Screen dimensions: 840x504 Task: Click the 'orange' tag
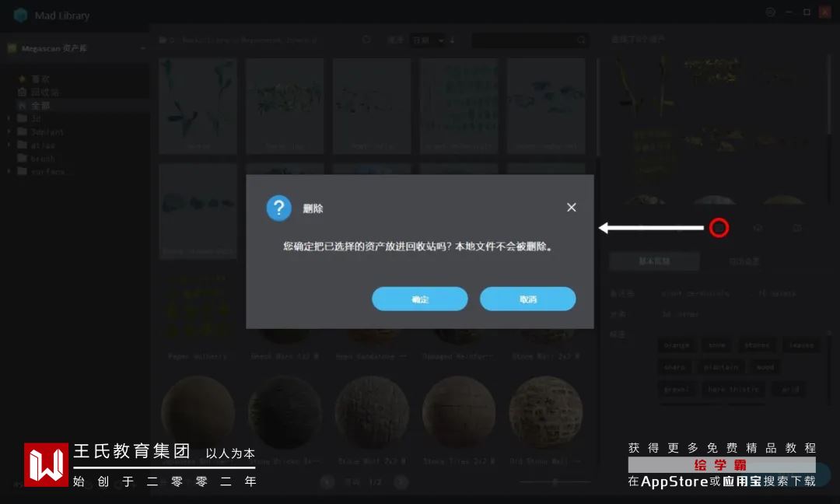point(677,345)
